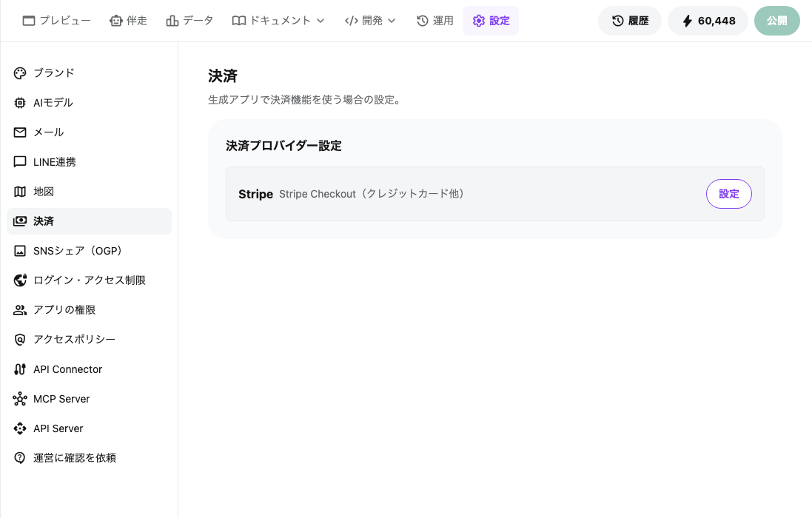Open the 伴走 tab

pos(128,21)
